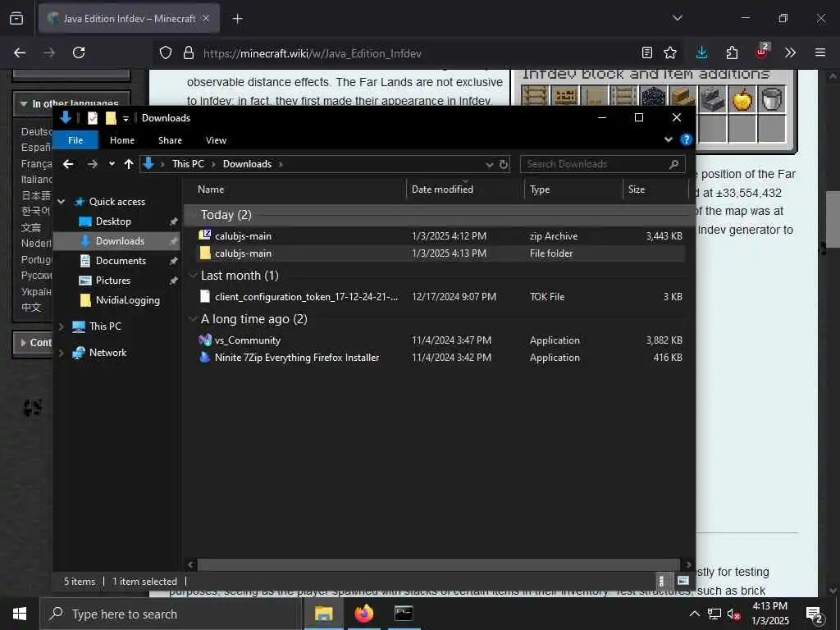This screenshot has width=840, height=630.
Task: Click Explorer back navigation arrow
Action: click(68, 164)
